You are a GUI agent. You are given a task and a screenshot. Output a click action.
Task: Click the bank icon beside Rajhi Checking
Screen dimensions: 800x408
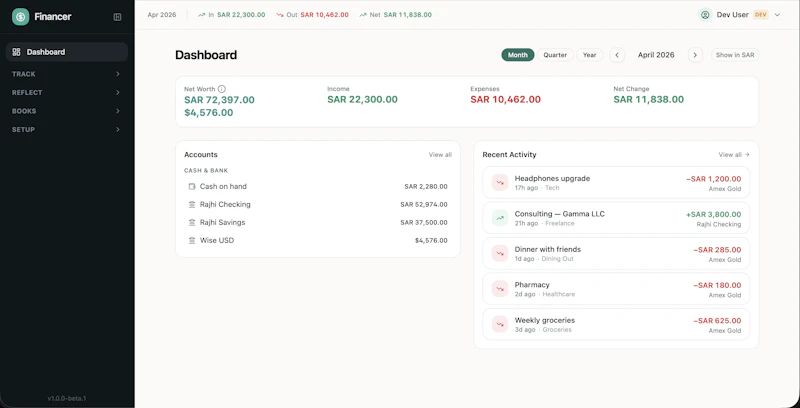(192, 205)
